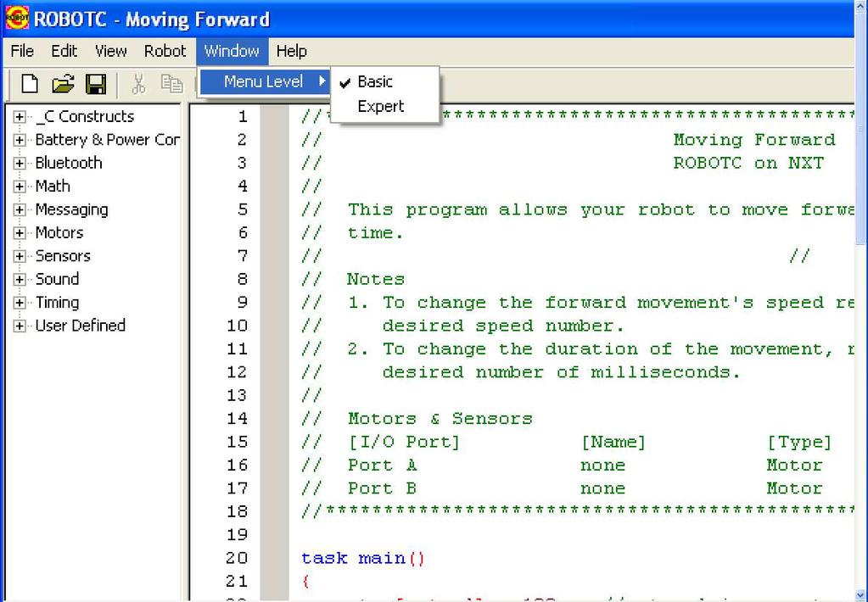Click the 'Motors & Sensors' comment line
Image resolution: width=868 pixels, height=602 pixels.
tap(440, 418)
